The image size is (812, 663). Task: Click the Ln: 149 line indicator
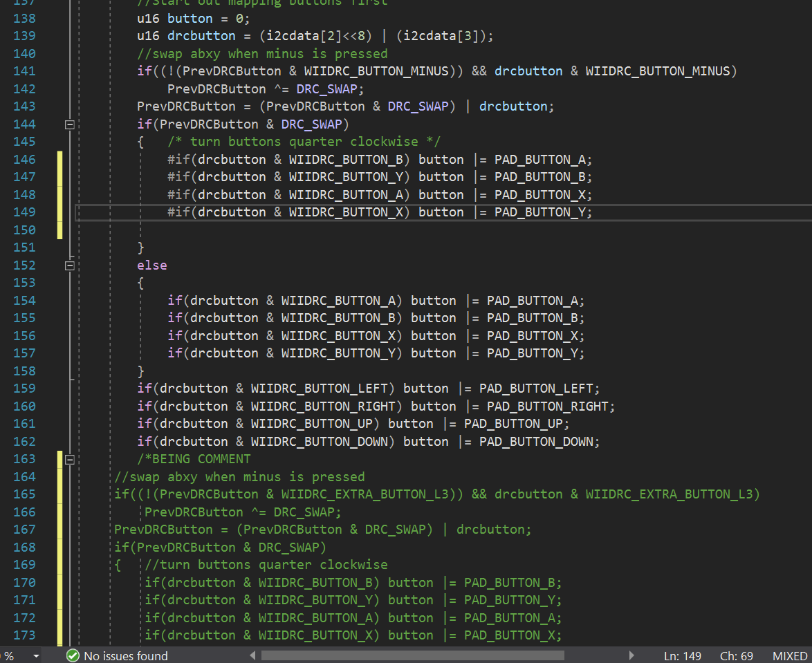[682, 656]
